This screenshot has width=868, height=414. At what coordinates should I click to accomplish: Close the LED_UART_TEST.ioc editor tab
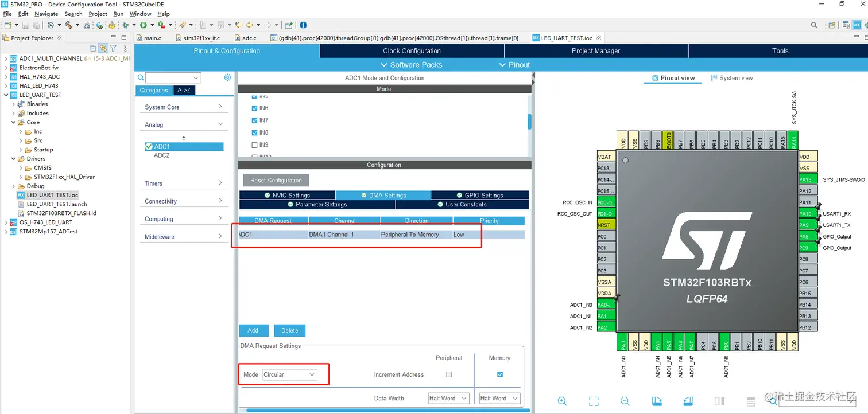pos(598,38)
